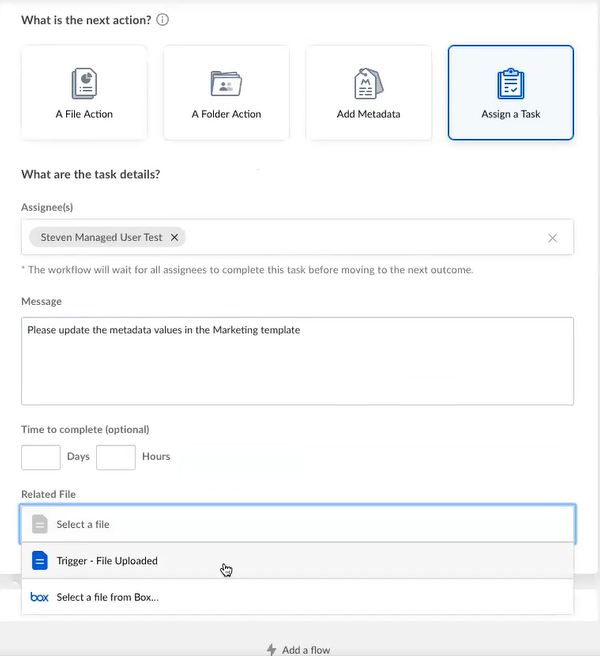The width and height of the screenshot is (600, 656).
Task: Clear all assignees with the field X
Action: point(552,238)
